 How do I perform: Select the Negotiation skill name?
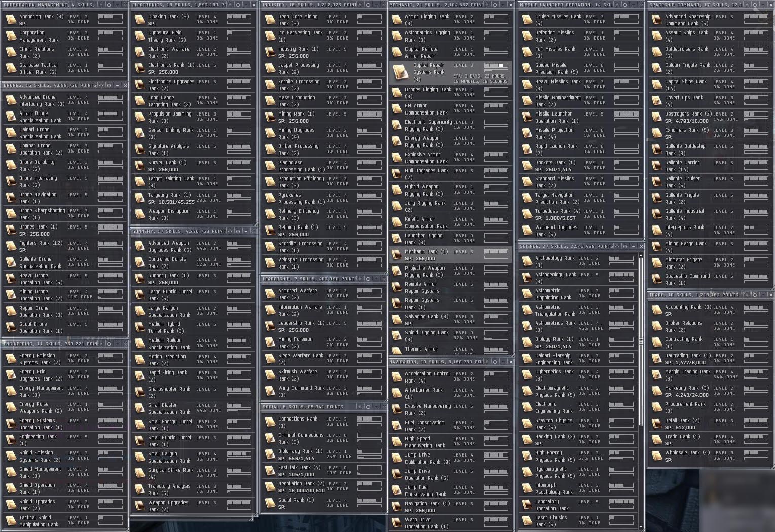pos(301,483)
